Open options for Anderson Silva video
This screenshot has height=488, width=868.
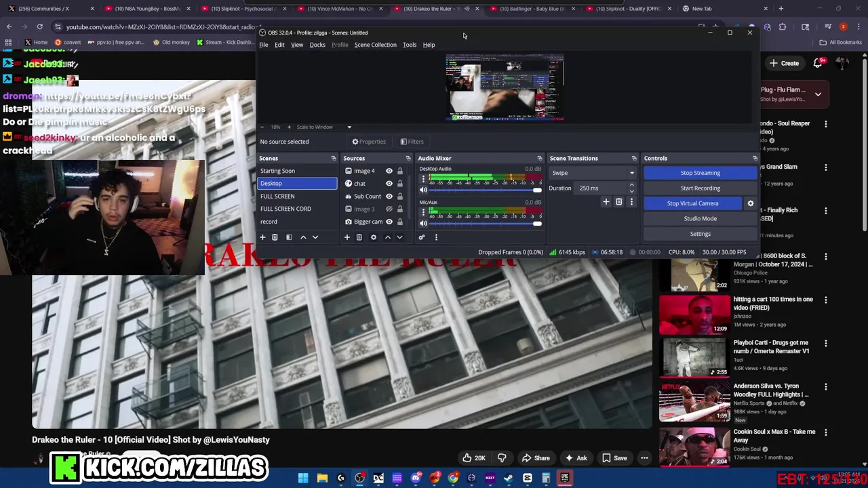coord(826,386)
